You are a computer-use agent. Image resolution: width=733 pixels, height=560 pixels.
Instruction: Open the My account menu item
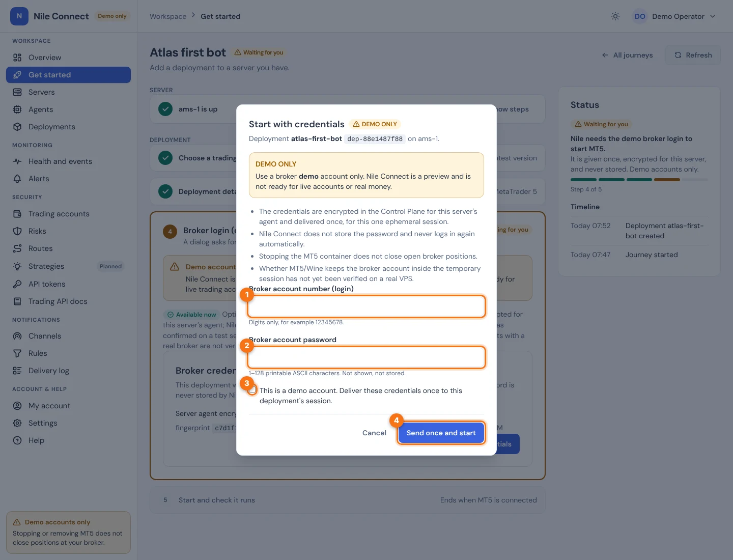click(68, 406)
